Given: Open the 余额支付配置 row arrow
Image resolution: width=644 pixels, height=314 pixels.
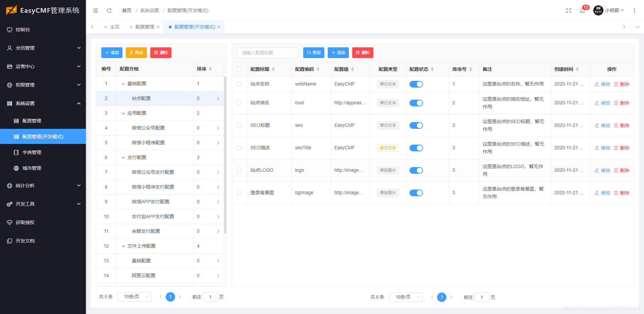Looking at the screenshot, I should tap(218, 231).
